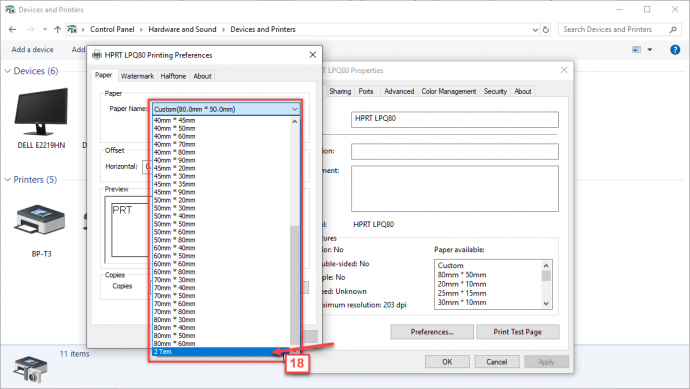Viewport: 690px width, 389px height.
Task: Go up one folder level arrow
Action: click(57, 29)
